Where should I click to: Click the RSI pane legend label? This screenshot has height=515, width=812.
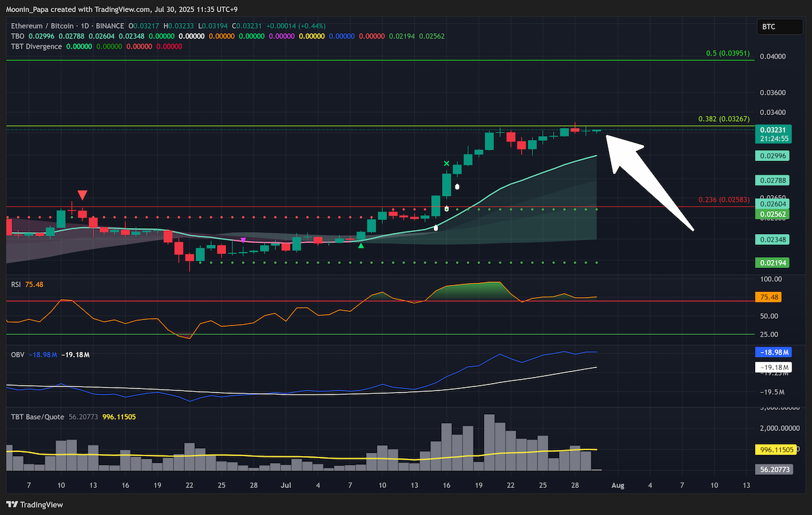(16, 285)
